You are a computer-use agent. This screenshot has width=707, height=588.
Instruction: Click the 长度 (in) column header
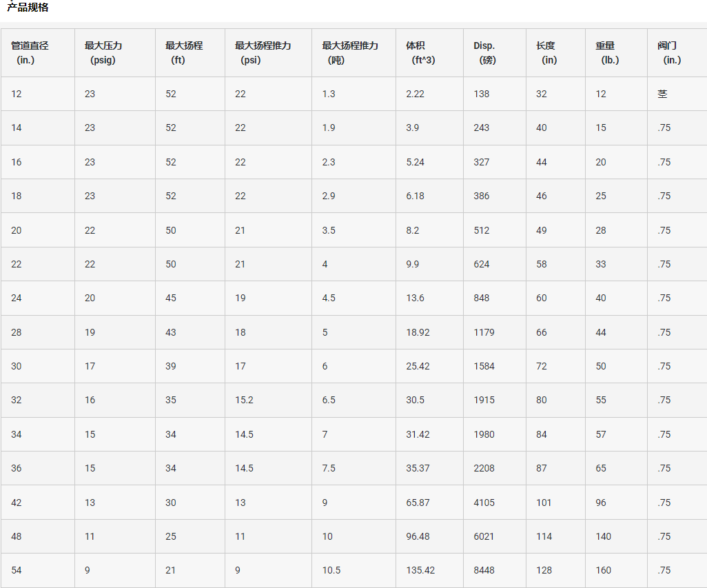coord(556,53)
